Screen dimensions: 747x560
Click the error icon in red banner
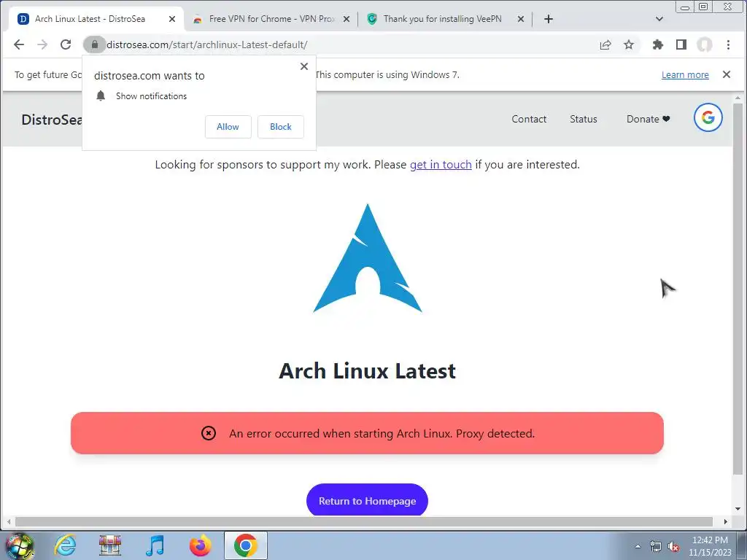tap(208, 433)
